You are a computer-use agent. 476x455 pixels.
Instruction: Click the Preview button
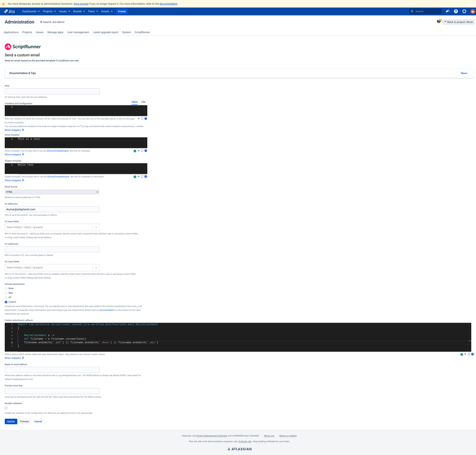coord(25,421)
